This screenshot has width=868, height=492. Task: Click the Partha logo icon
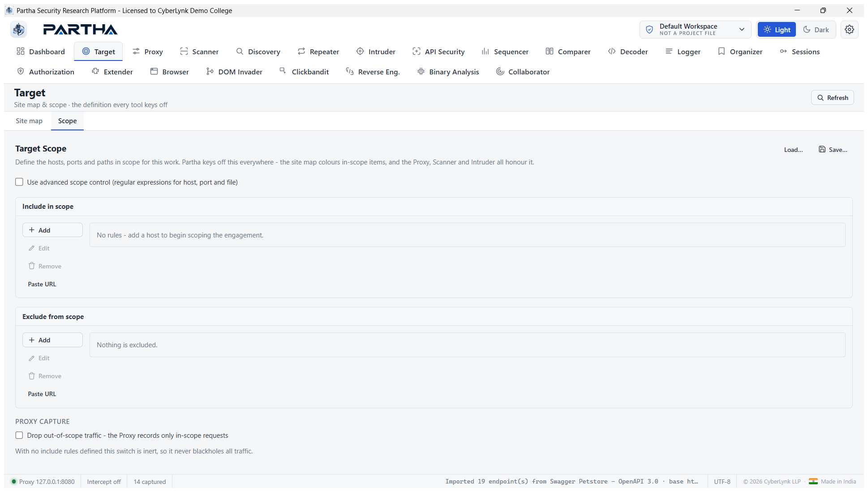click(18, 30)
